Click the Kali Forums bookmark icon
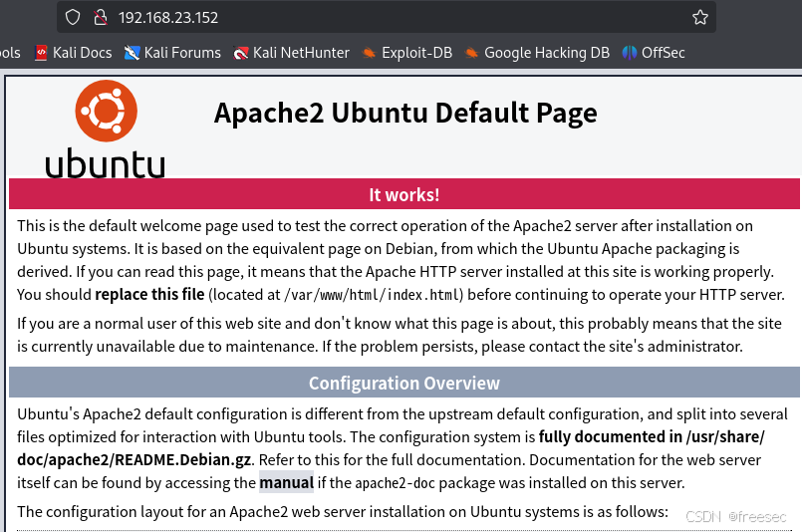Viewport: 802px width, 532px height. point(132,53)
